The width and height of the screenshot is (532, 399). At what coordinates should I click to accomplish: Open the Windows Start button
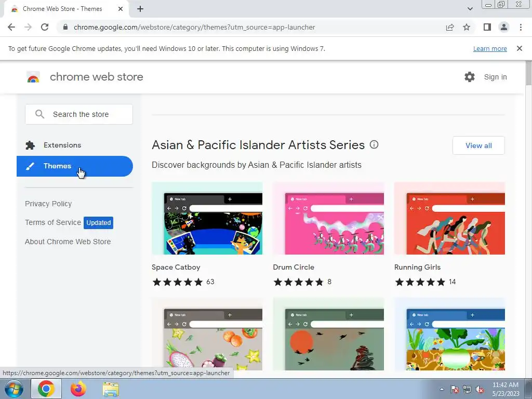pos(14,389)
